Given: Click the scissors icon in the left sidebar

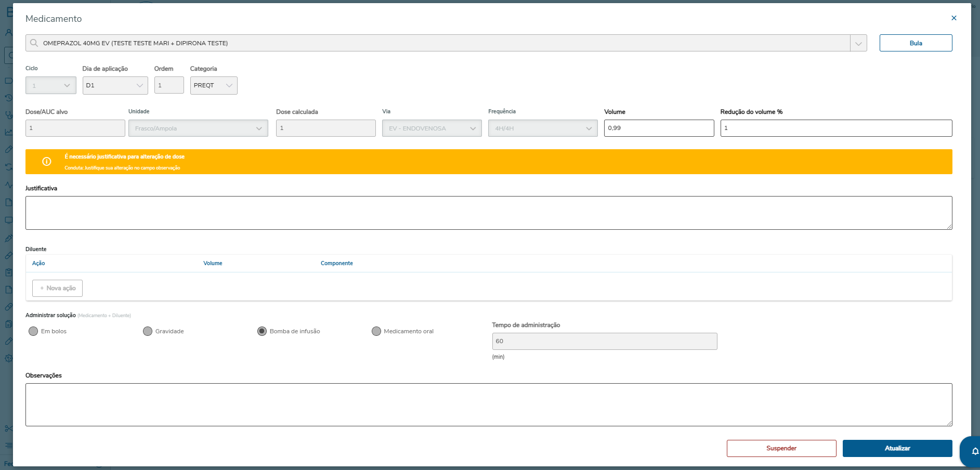Looking at the screenshot, I should (8, 428).
